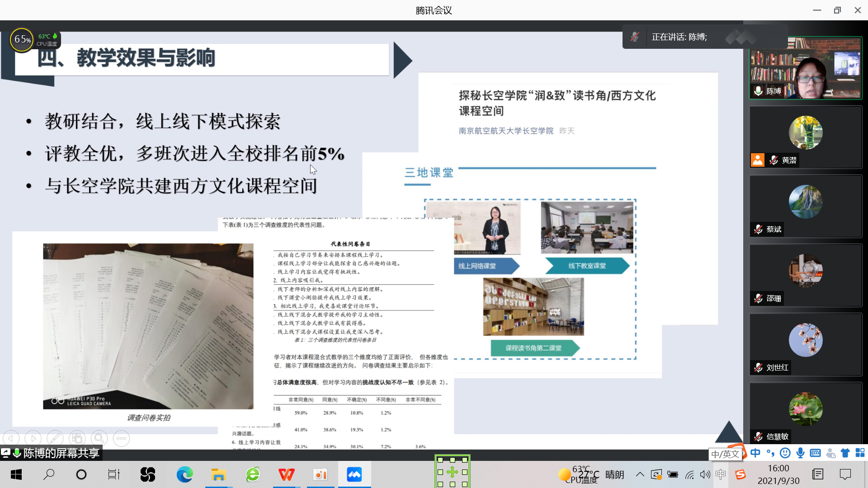Go to the previous slide with the left arrow
This screenshot has height=488, width=868.
click(x=11, y=438)
